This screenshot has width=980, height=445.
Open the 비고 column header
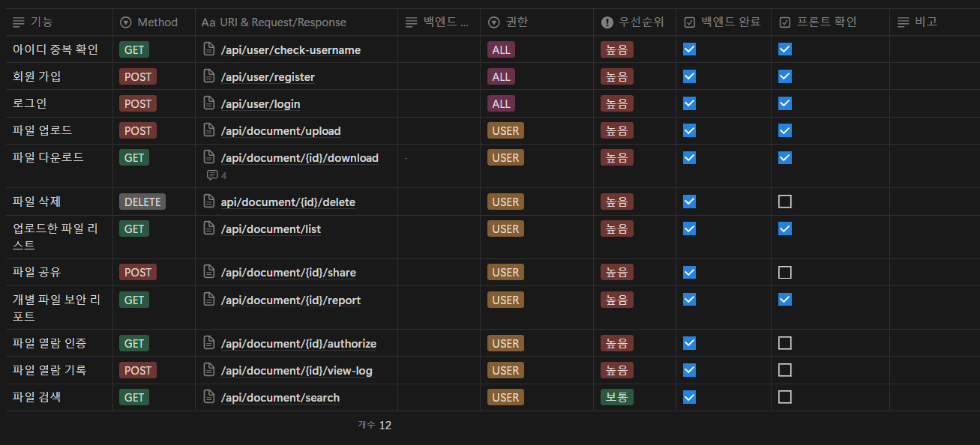pyautogui.click(x=934, y=22)
